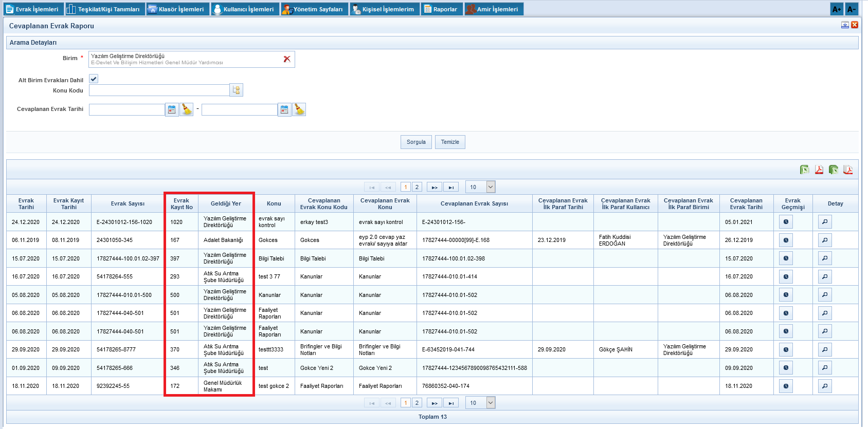The height and width of the screenshot is (429, 868).
Task: Open calendar for the start date field
Action: pos(172,109)
